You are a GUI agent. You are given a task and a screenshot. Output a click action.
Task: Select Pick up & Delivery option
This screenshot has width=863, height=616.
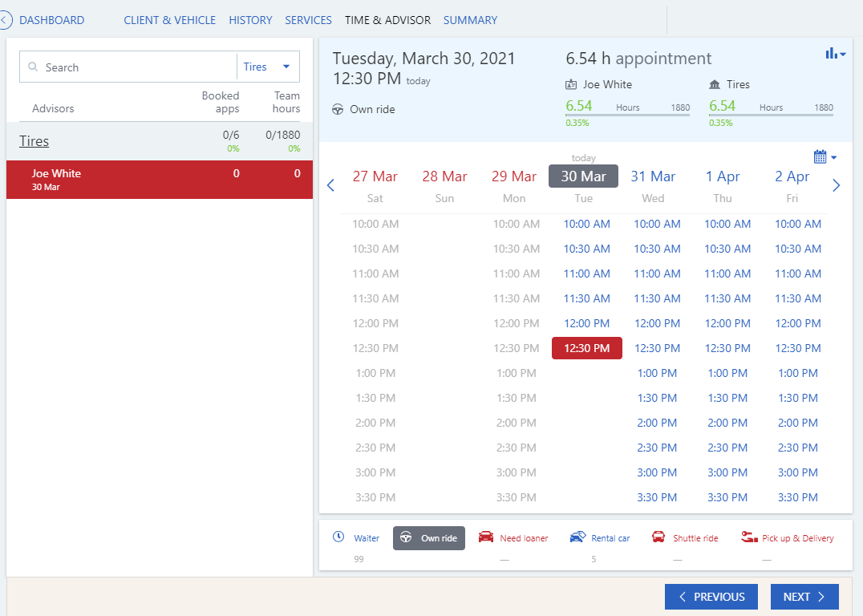click(787, 538)
